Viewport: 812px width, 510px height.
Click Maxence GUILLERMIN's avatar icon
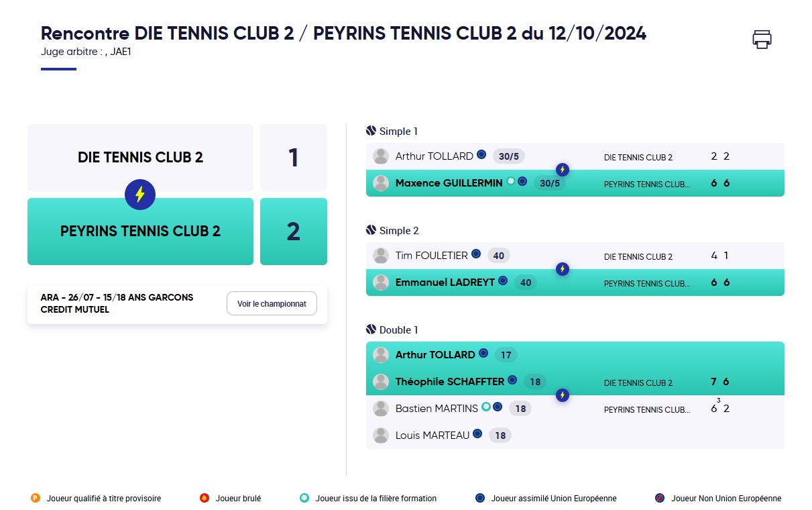pos(381,183)
